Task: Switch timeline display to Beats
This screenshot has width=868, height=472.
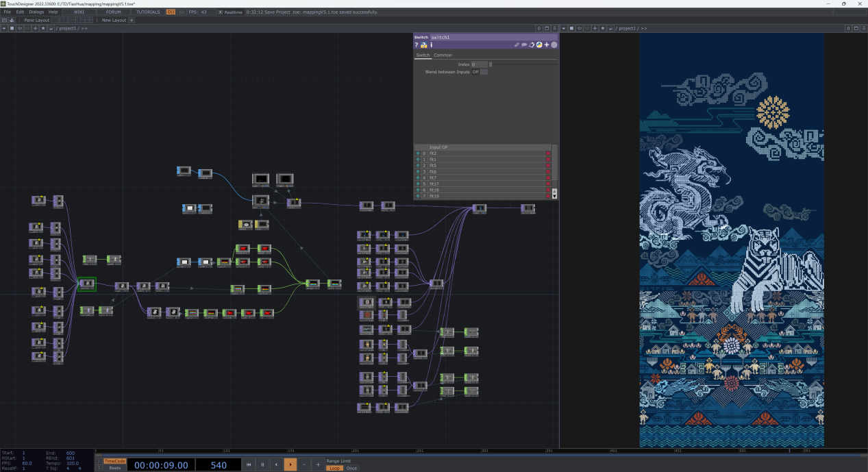Action: click(x=115, y=468)
